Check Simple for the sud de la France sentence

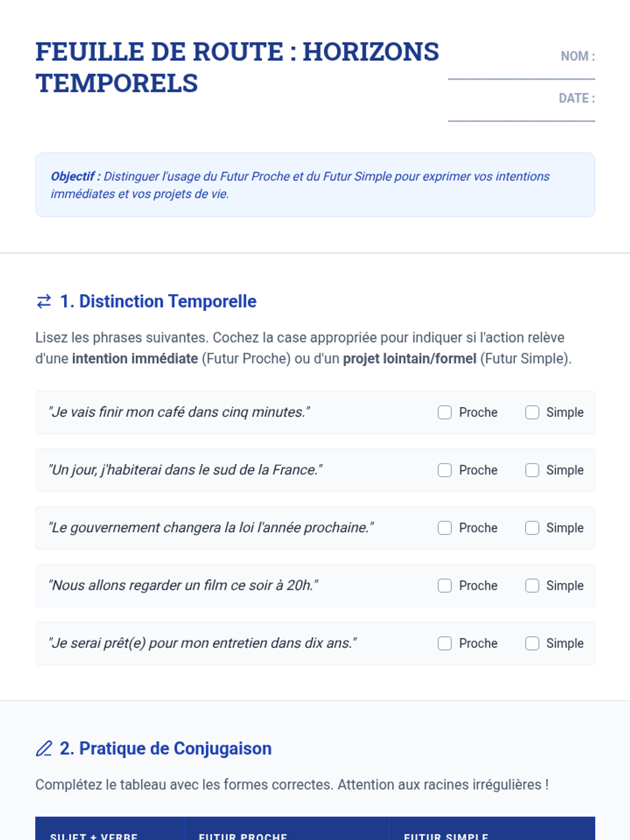pyautogui.click(x=532, y=470)
